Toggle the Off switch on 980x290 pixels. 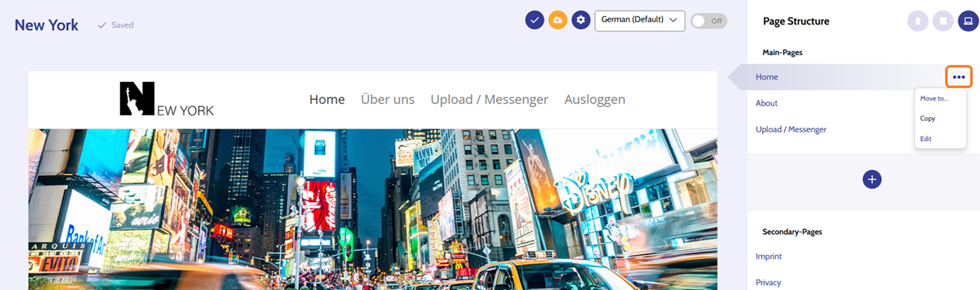pos(708,21)
